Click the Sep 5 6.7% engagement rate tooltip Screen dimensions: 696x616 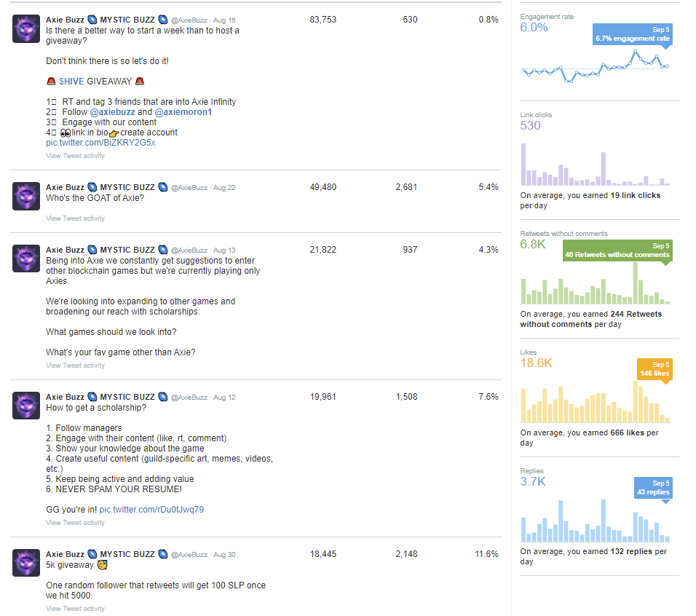(x=633, y=34)
